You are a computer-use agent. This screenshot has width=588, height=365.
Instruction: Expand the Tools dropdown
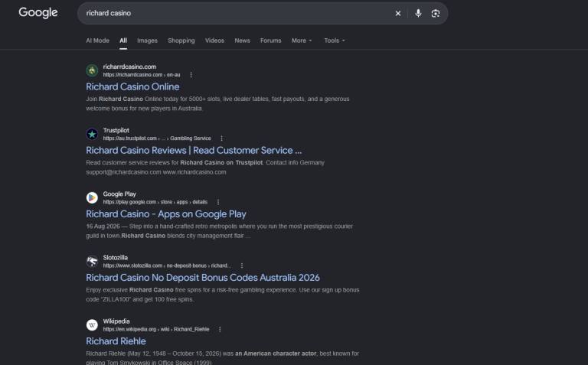[x=334, y=41]
